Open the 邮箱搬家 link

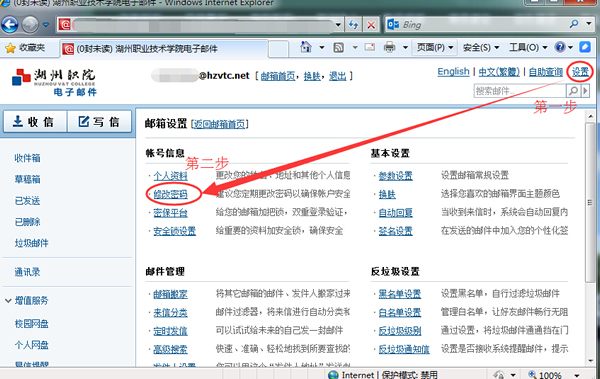[x=170, y=294]
